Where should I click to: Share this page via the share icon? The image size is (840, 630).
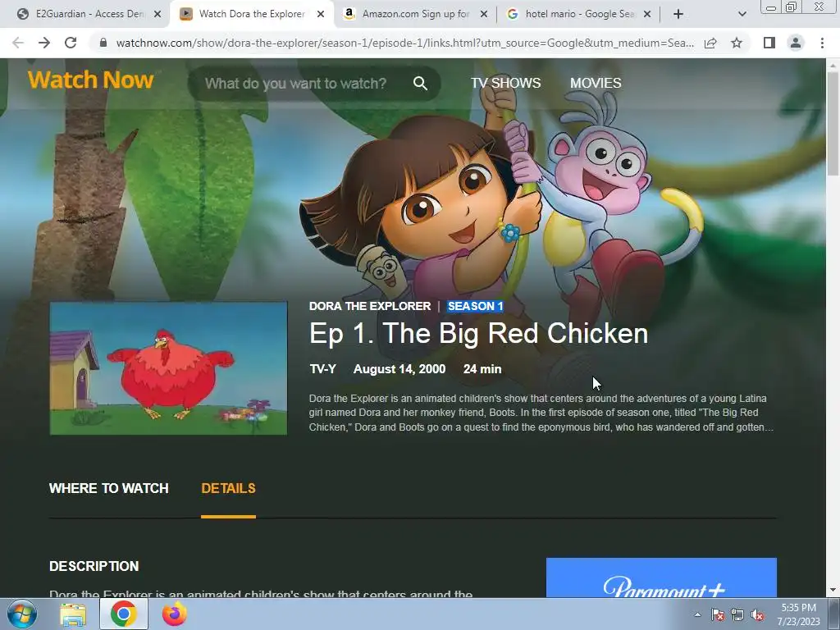[x=710, y=43]
